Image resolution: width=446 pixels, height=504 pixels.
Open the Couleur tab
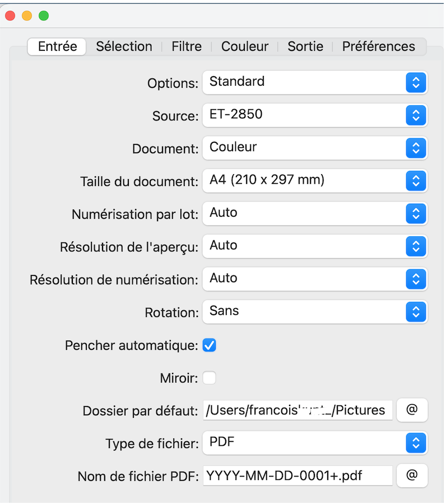[x=245, y=46]
